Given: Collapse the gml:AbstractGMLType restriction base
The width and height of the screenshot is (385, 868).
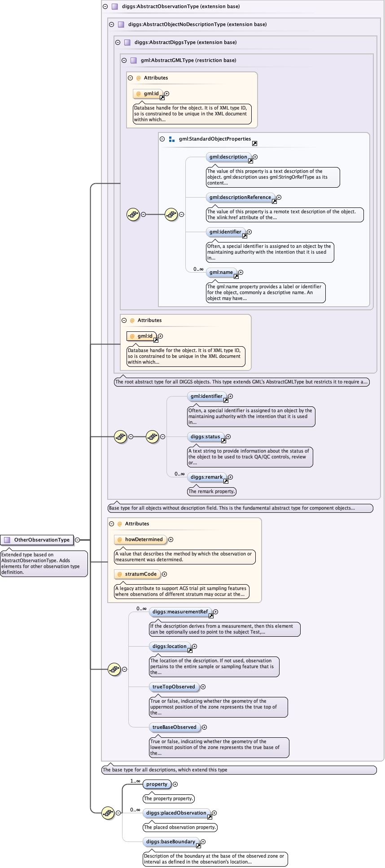Looking at the screenshot, I should (x=124, y=60).
